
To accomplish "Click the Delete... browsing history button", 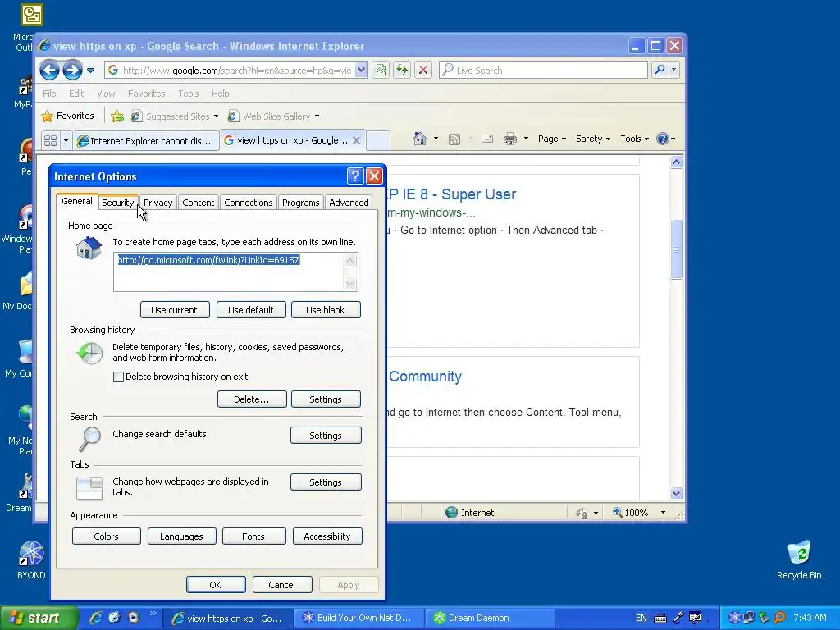I will point(252,399).
